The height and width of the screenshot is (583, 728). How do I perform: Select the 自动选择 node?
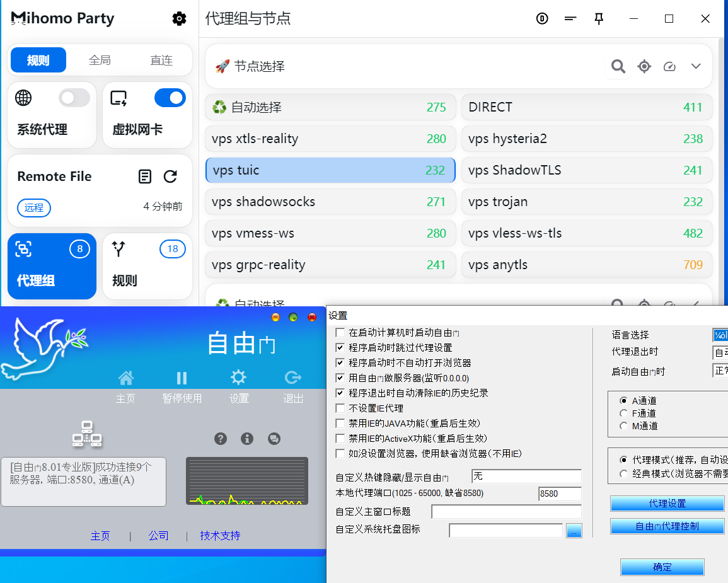pos(330,107)
